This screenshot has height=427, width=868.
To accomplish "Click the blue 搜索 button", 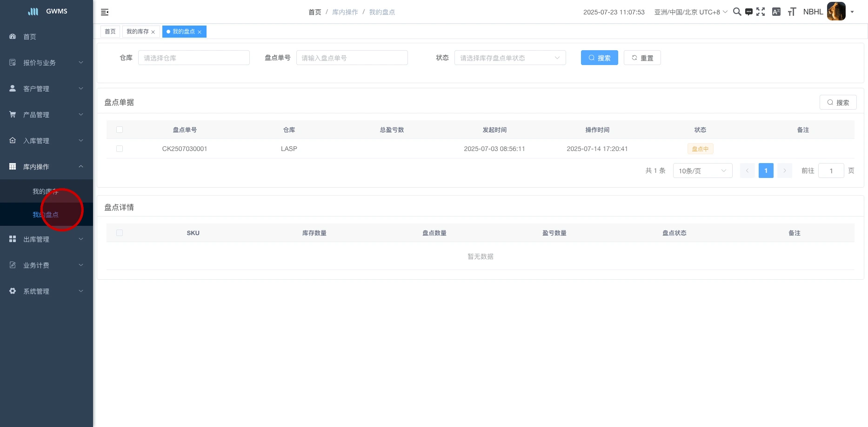I will pos(599,58).
